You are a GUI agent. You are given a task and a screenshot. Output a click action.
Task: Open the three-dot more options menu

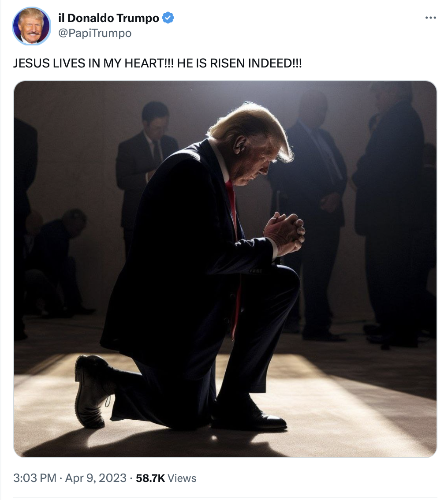(430, 18)
